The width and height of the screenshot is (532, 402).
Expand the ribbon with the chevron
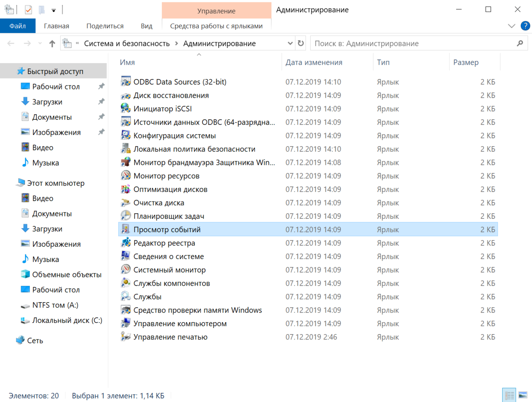click(511, 26)
